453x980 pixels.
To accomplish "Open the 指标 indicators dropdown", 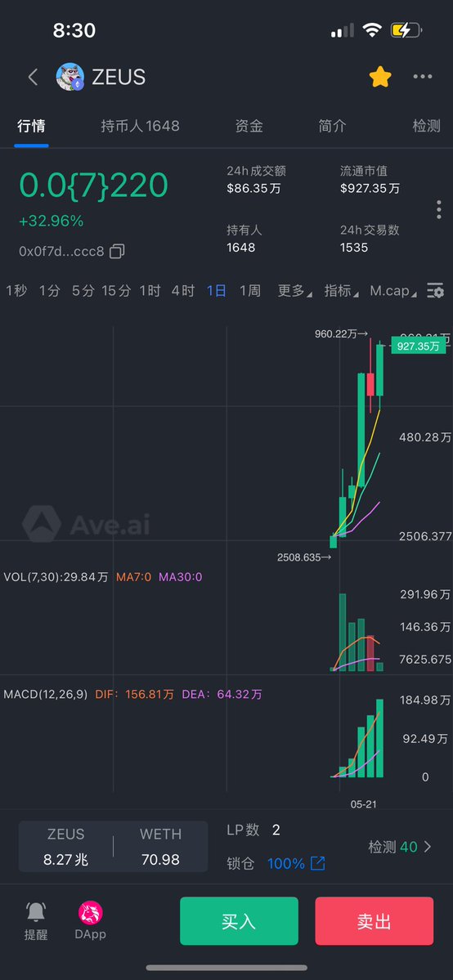I will tap(341, 291).
